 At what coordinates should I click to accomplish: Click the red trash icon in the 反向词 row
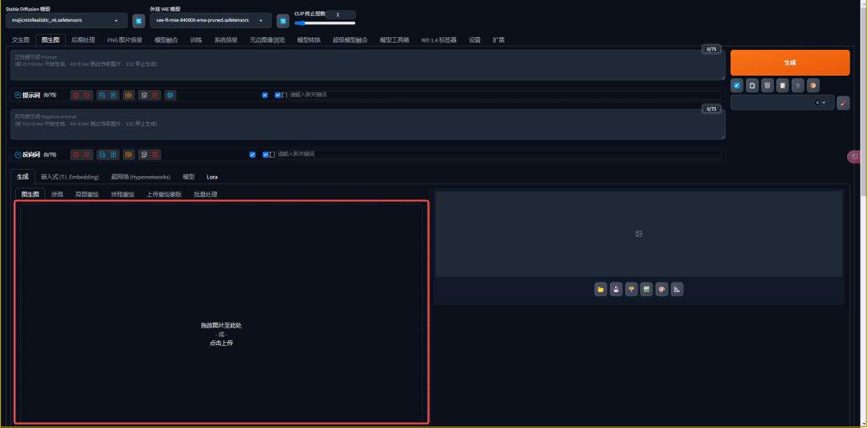pos(155,154)
